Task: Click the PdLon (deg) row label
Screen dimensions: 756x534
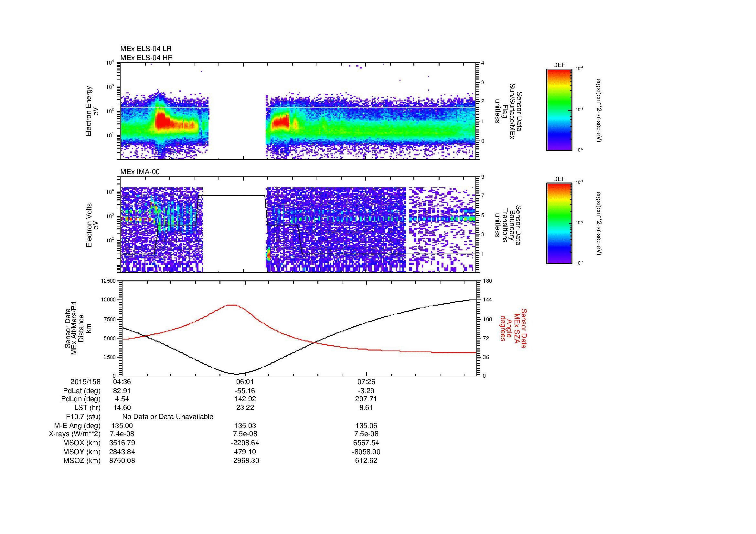Action: click(81, 399)
